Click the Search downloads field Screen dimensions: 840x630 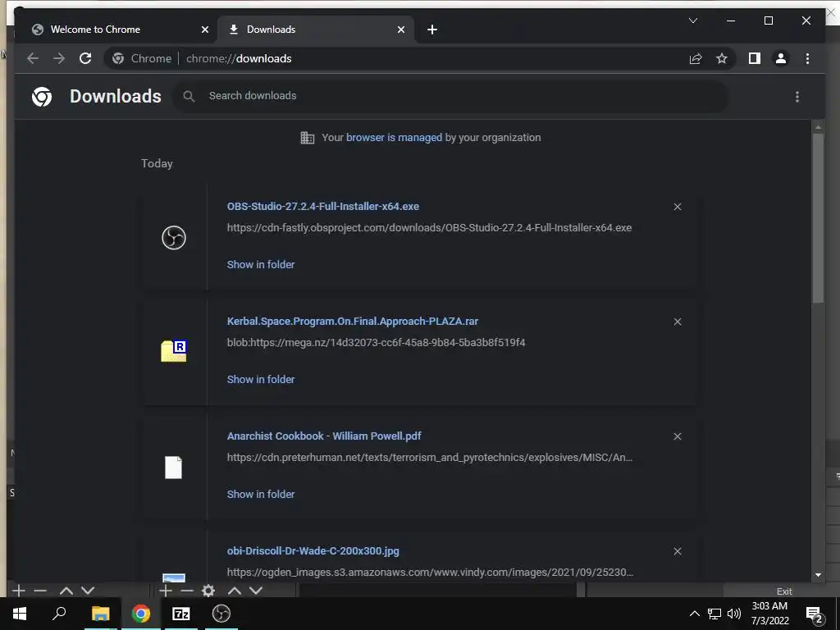coord(450,96)
